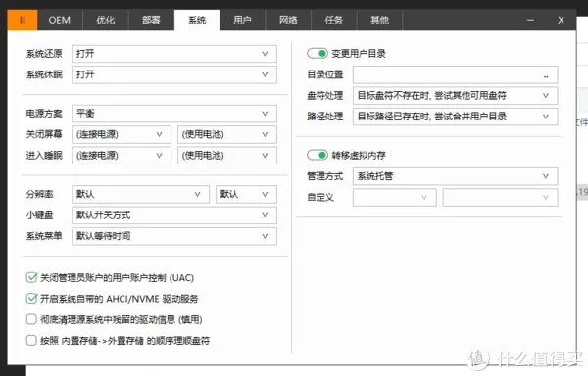Image resolution: width=588 pixels, height=376 pixels.
Task: Close the settings window with X
Action: [x=561, y=20]
